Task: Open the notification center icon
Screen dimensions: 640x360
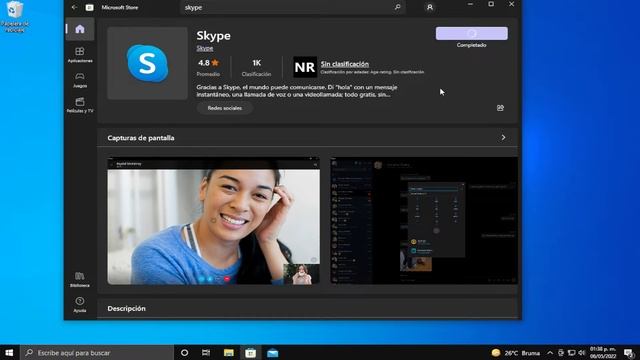Action: [x=629, y=353]
